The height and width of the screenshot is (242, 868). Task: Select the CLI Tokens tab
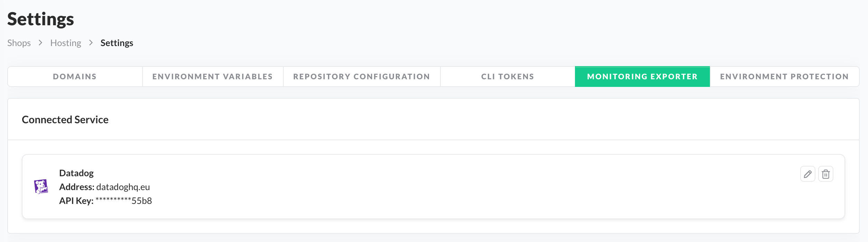(x=508, y=77)
